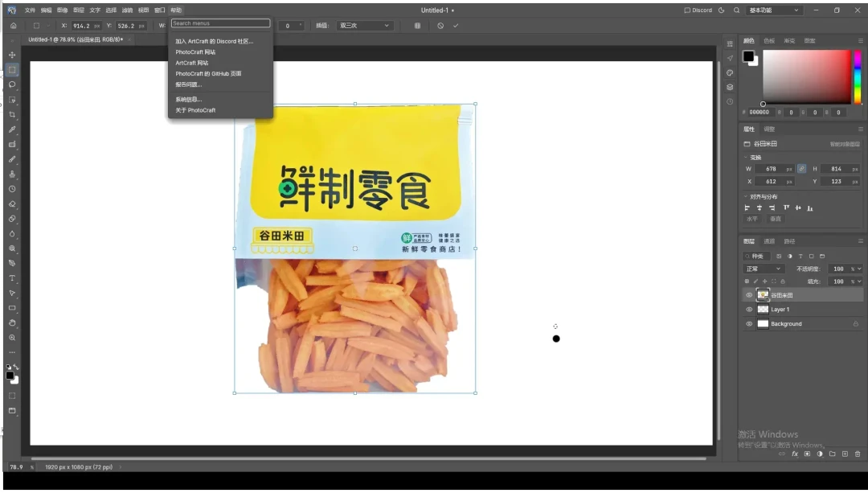Open the history clock icon in side strip
The width and height of the screenshot is (868, 493).
(730, 101)
